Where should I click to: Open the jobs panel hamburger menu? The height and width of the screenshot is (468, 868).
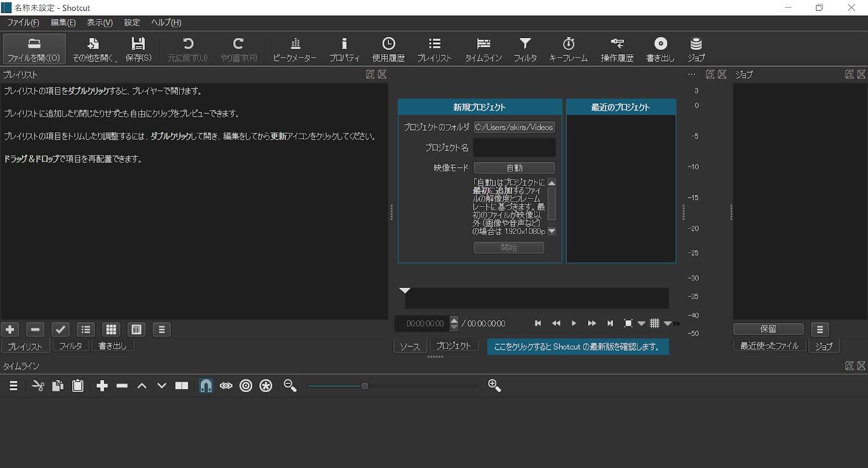820,330
